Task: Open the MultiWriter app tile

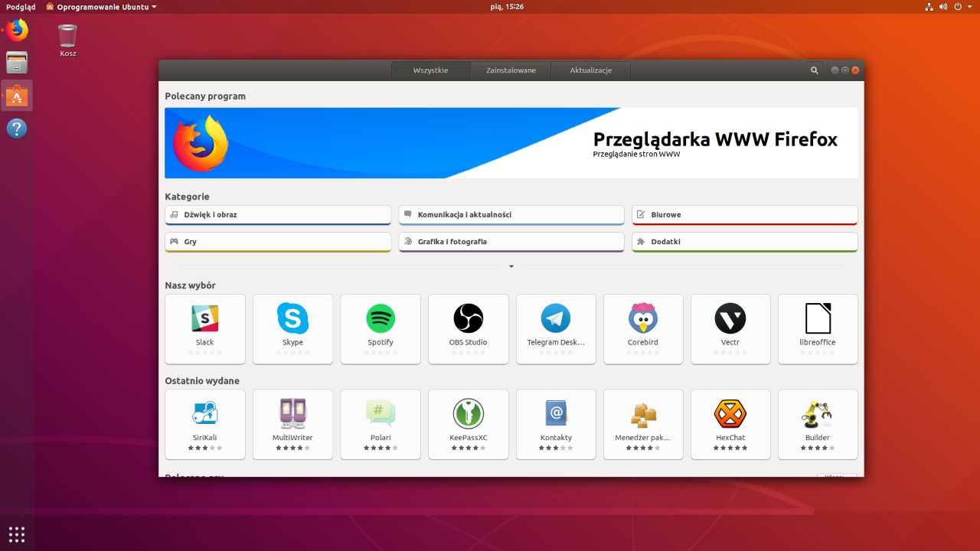Action: pos(292,425)
